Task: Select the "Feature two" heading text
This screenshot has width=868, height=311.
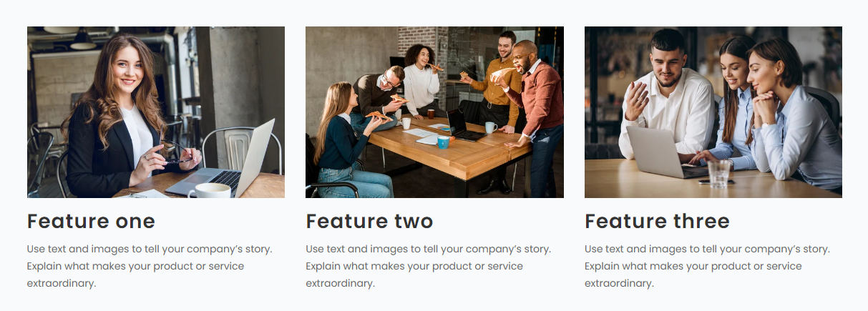Action: click(x=369, y=222)
